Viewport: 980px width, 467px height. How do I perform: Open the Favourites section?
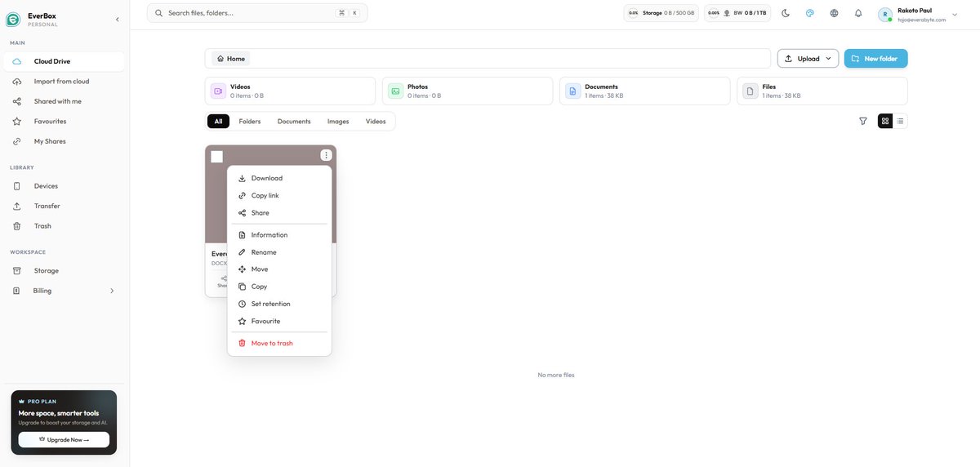tap(64, 122)
